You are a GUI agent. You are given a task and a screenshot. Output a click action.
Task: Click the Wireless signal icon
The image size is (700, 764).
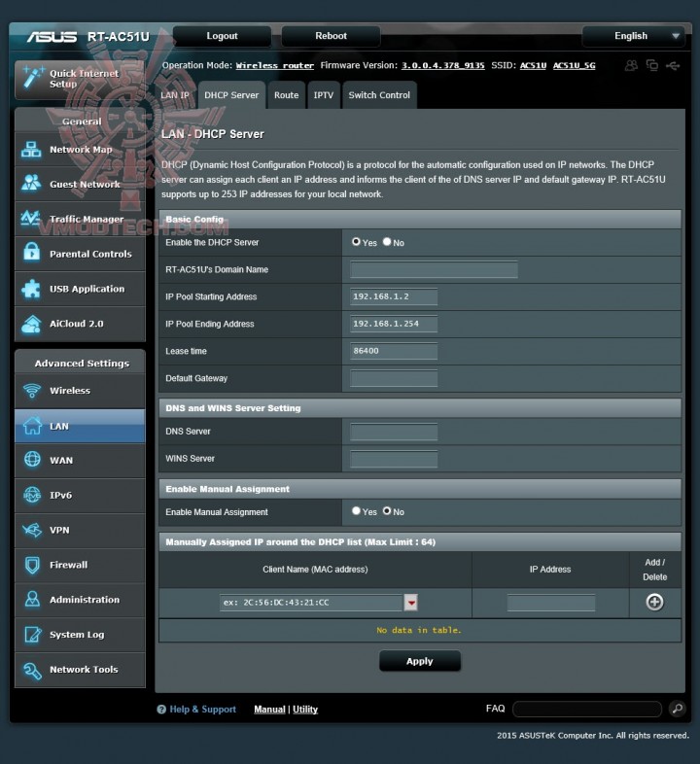click(x=32, y=391)
